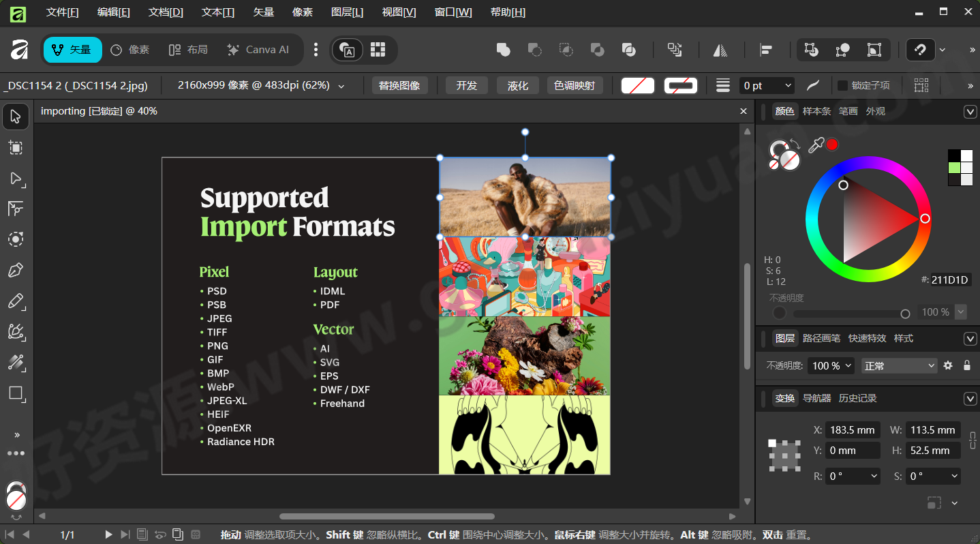The image size is (980, 544).
Task: Apply the Divide boolean operation
Action: (629, 49)
